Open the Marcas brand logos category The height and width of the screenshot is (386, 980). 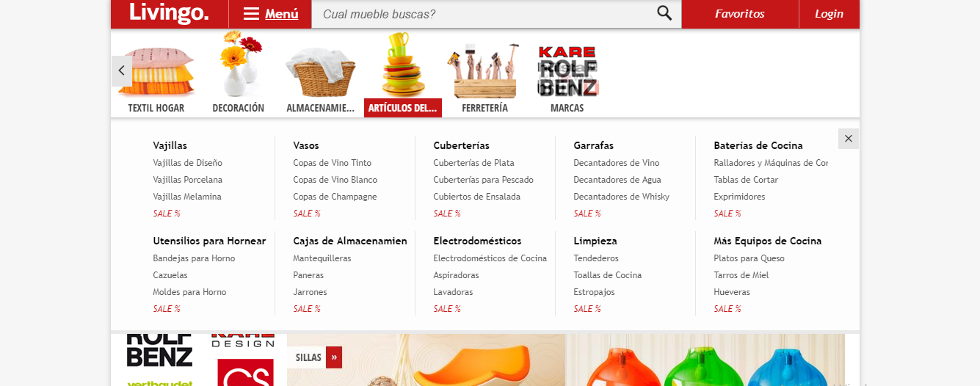point(567,71)
